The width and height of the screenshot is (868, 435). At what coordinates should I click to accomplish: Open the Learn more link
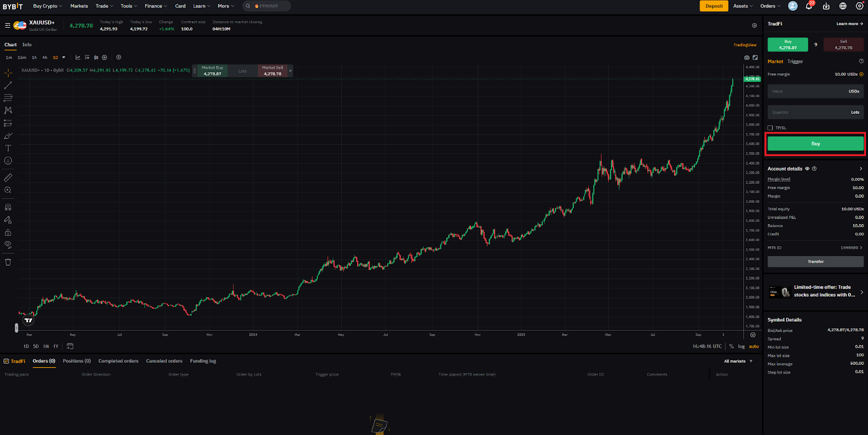click(x=850, y=24)
